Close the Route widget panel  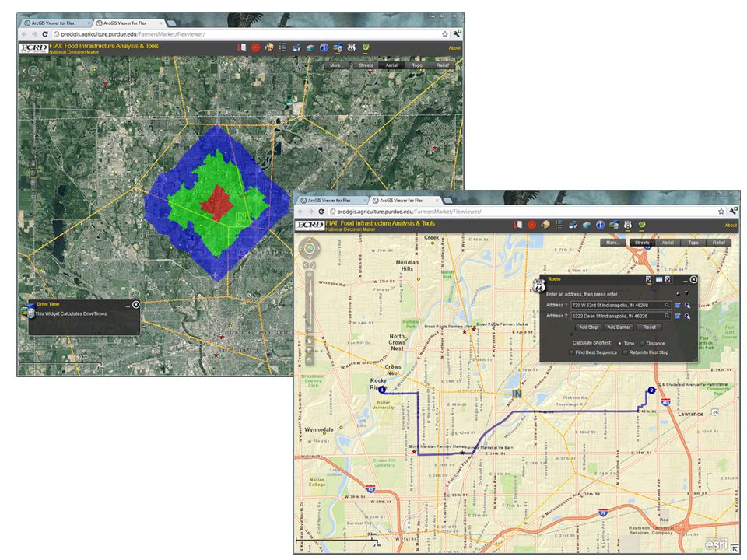[693, 279]
